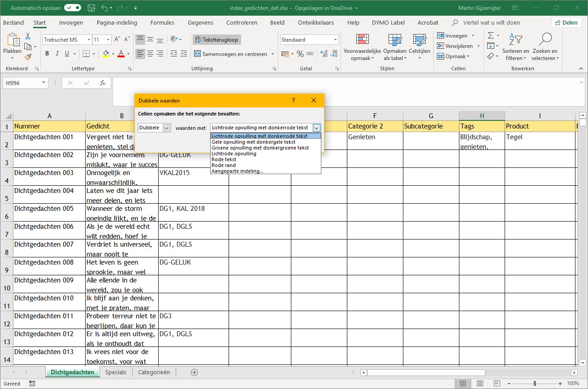Click the Name Box showing H994

tap(22, 83)
